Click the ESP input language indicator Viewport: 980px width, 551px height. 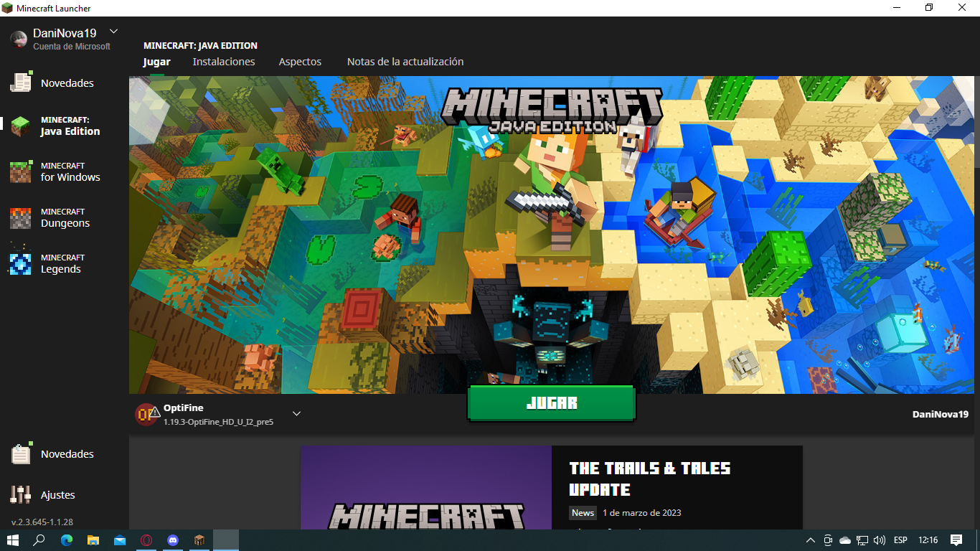coord(900,540)
